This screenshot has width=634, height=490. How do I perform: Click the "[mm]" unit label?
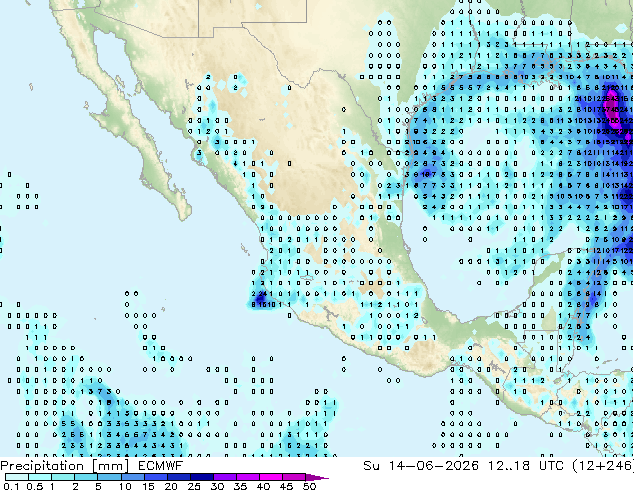coord(111,466)
